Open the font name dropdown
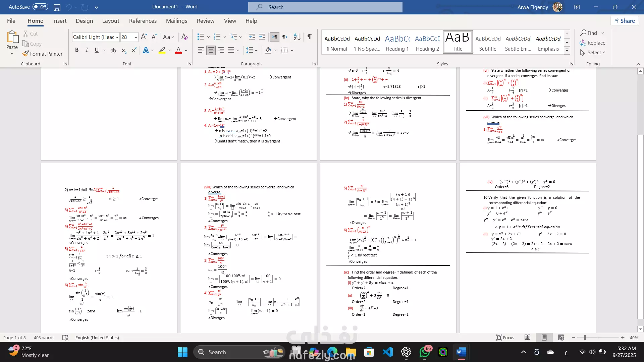The image size is (644, 362). [x=117, y=37]
